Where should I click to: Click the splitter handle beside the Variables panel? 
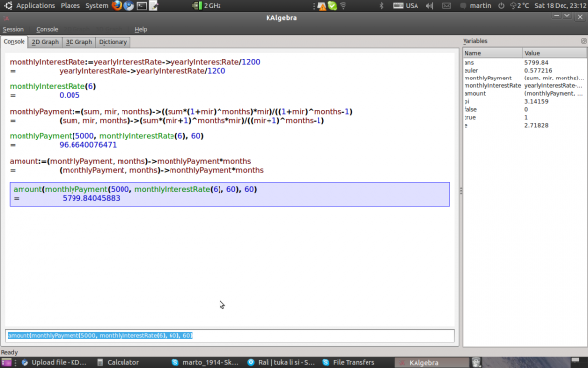tap(461, 191)
